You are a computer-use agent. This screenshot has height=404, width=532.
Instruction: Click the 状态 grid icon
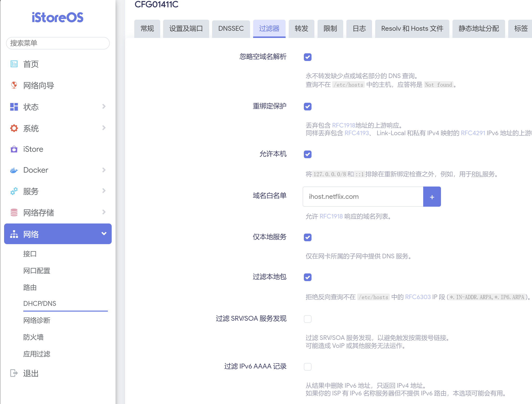pyautogui.click(x=14, y=107)
